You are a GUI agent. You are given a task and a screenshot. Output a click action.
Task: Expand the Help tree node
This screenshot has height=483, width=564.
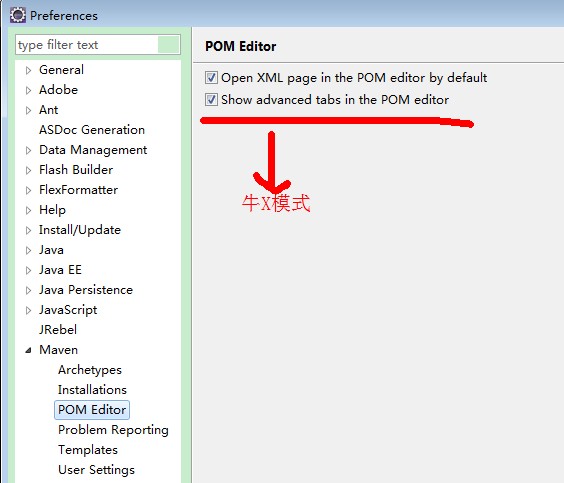(28, 210)
